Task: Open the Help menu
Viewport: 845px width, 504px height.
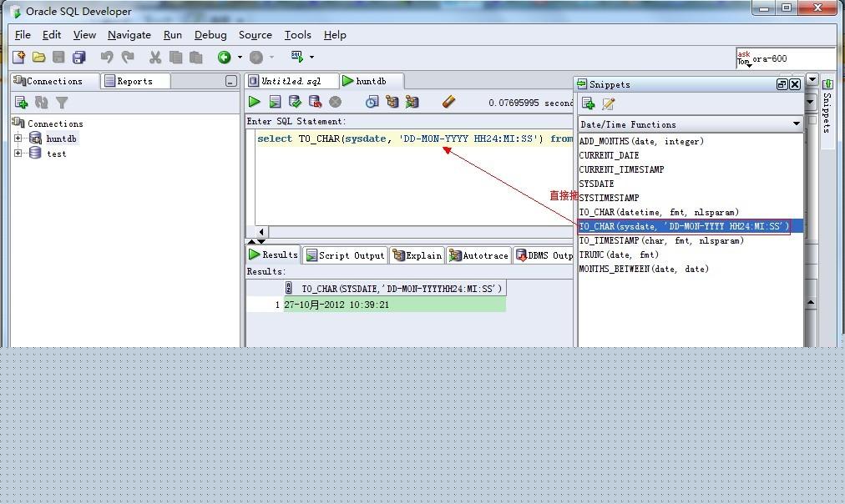Action: [335, 35]
